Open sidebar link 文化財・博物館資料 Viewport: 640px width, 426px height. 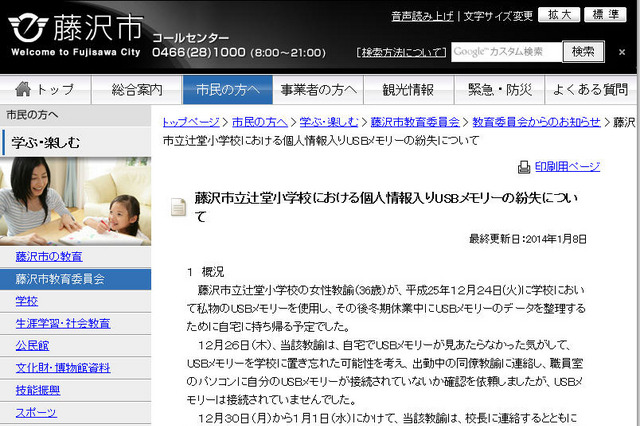tap(63, 368)
